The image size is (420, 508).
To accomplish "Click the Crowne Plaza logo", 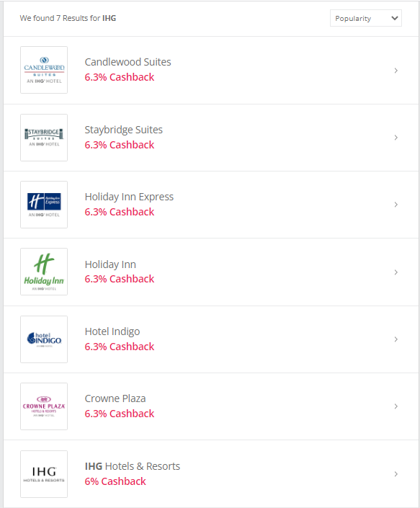I will (x=44, y=406).
